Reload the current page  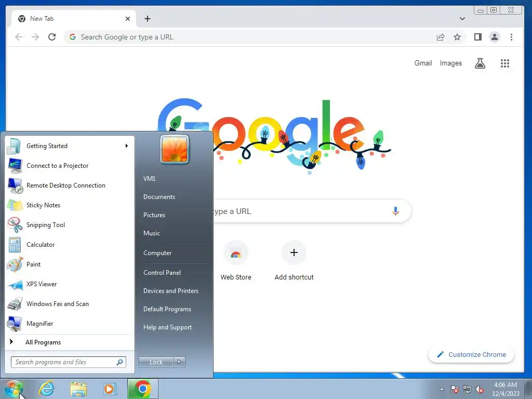(52, 37)
